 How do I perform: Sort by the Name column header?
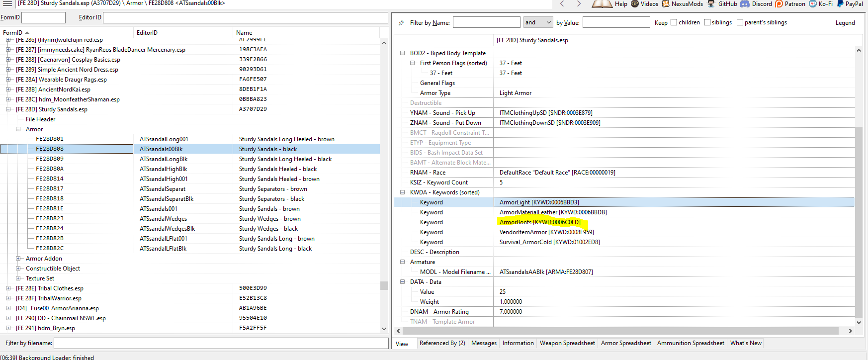pos(306,33)
